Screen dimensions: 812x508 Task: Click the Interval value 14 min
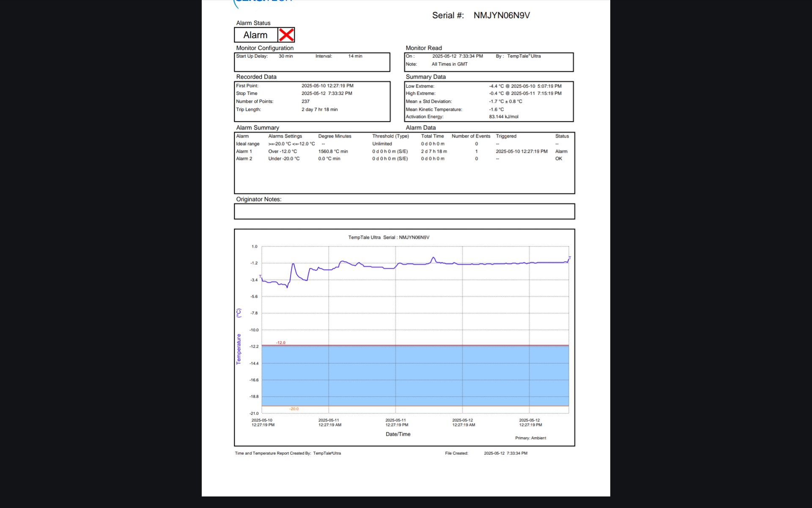click(355, 56)
